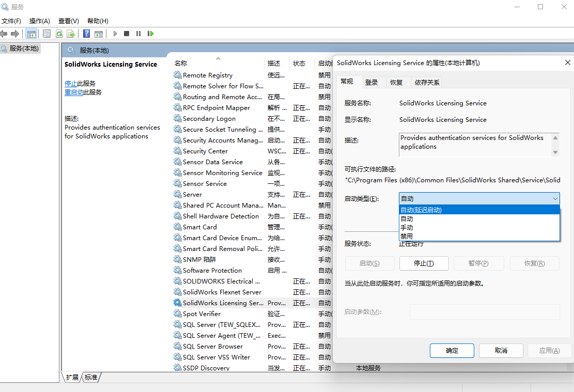This screenshot has width=574, height=392.
Task: Select the Server service row
Action: [x=253, y=194]
